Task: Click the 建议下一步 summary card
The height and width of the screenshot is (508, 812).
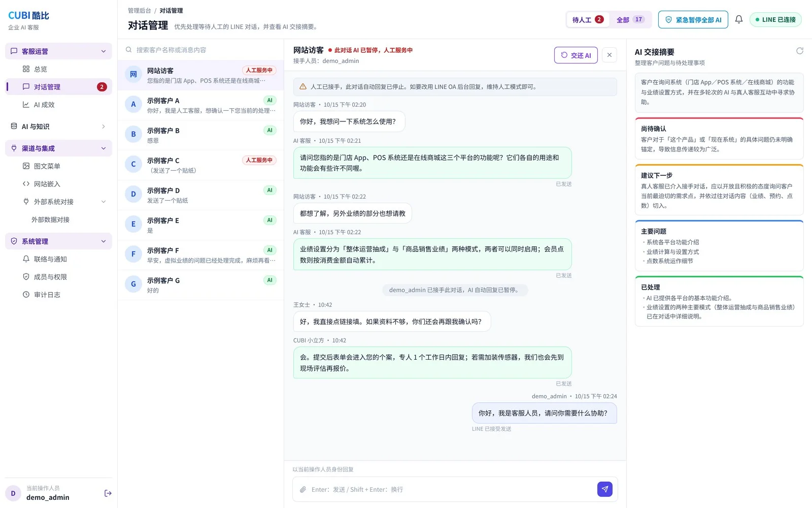Action: pyautogui.click(x=719, y=190)
